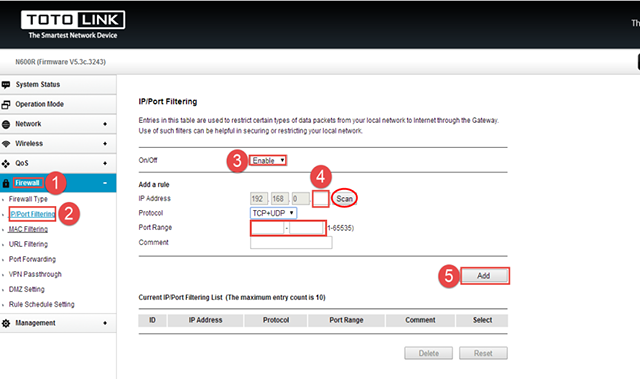640x379 pixels.
Task: Click the TOTOLINK logo
Action: coord(73,24)
